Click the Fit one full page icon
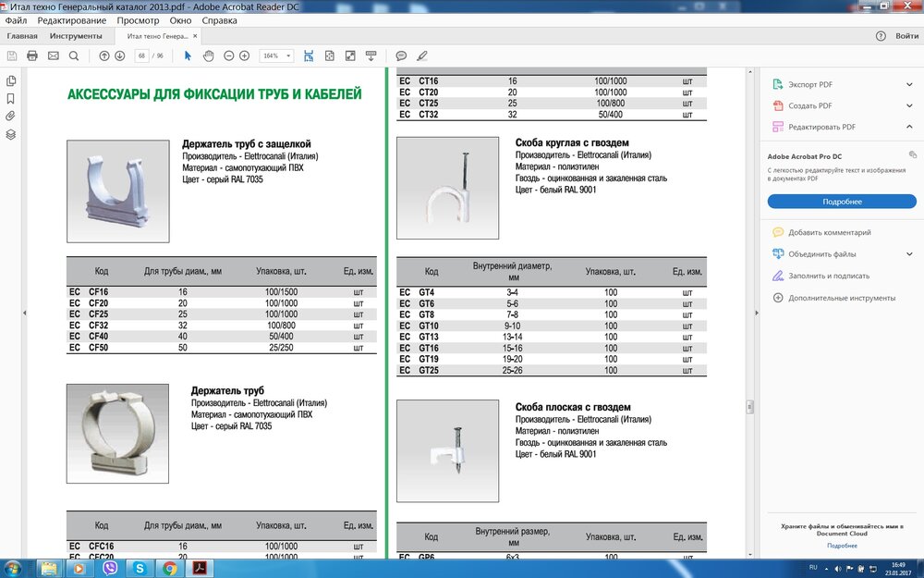The image size is (924, 578). [x=330, y=56]
